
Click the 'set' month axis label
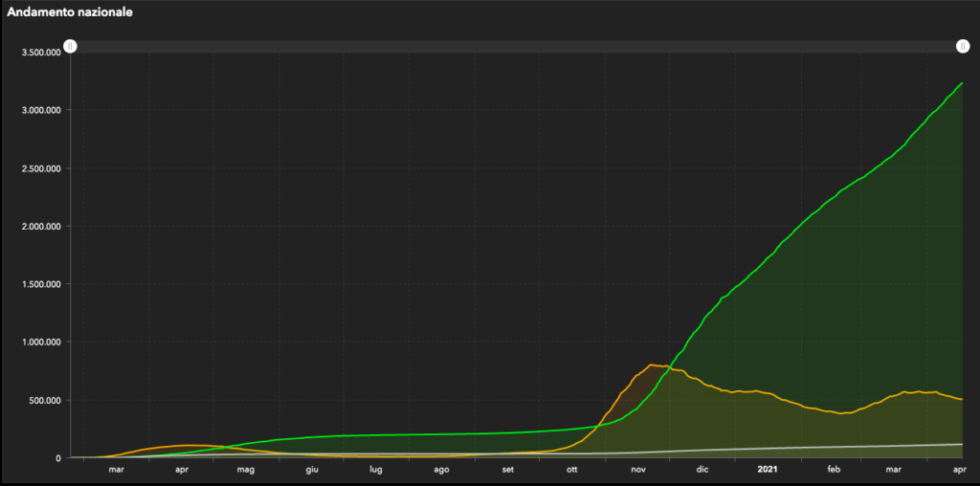tap(507, 470)
